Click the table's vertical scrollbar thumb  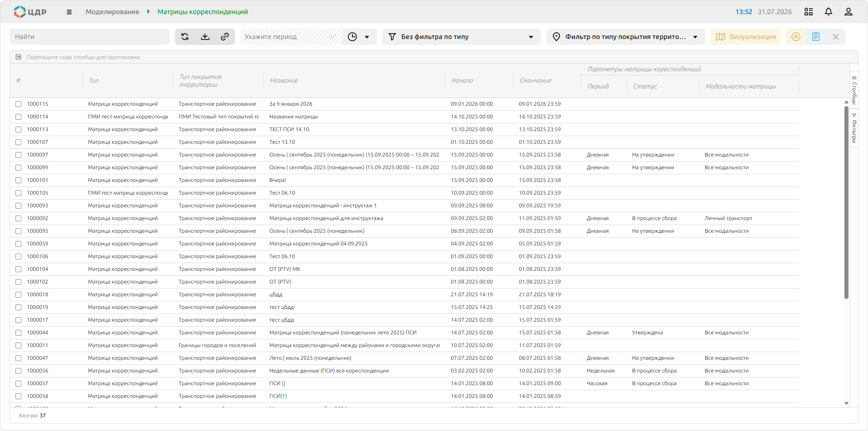point(846,202)
